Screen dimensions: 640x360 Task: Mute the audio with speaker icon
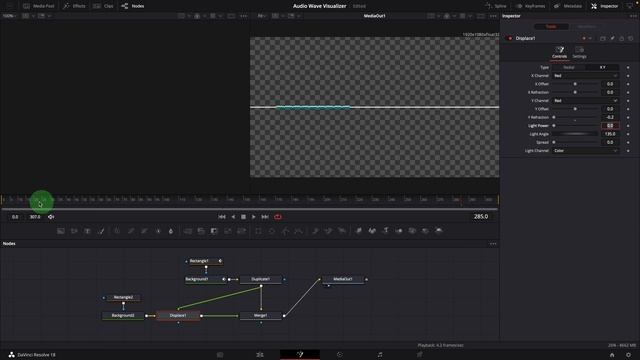coord(51,217)
